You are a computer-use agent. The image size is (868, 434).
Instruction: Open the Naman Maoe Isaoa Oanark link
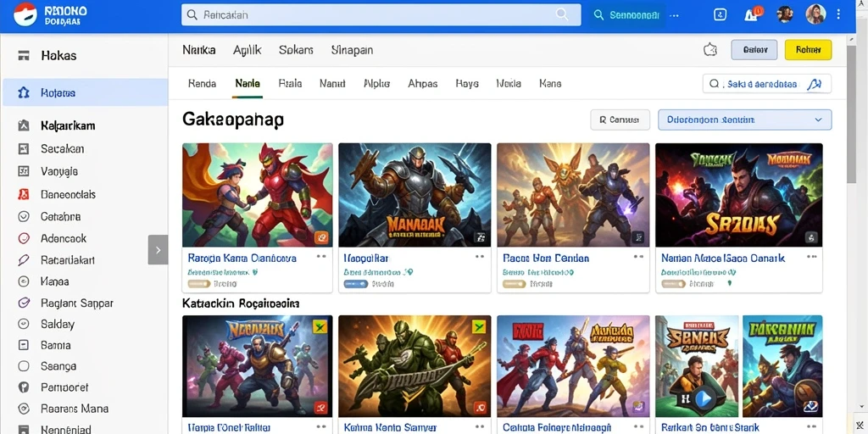723,258
